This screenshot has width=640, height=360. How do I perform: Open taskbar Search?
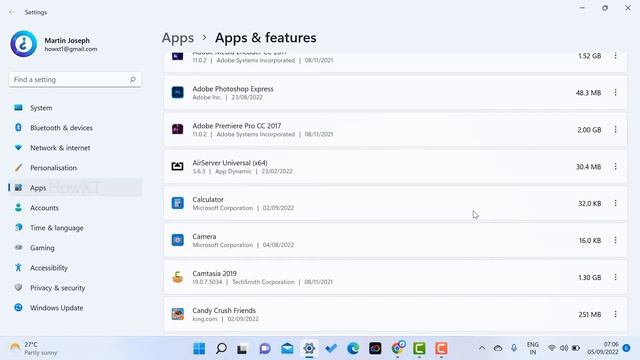[221, 349]
